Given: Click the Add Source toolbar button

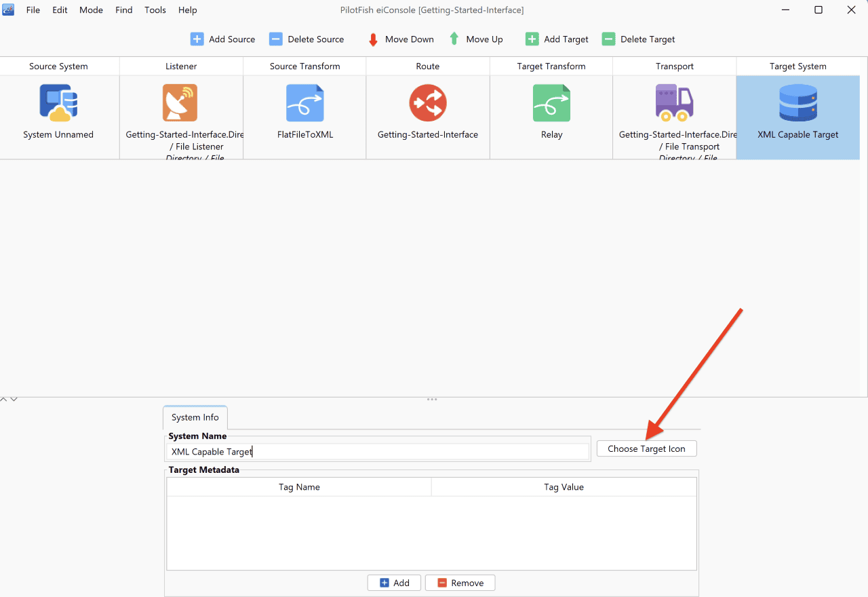Looking at the screenshot, I should (x=223, y=39).
